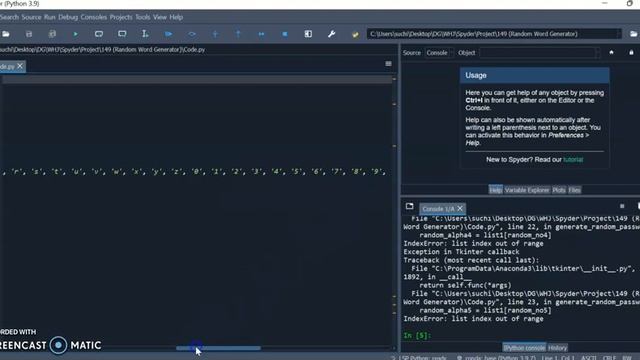The width and height of the screenshot is (640, 360).
Task: Click the debugger Step into icon
Action: (x=215, y=34)
